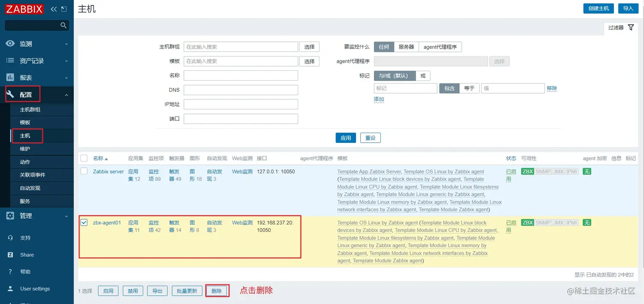Screen dimensions: 644x304
Task: Click the 帮助 question mark icon
Action: 10,272
